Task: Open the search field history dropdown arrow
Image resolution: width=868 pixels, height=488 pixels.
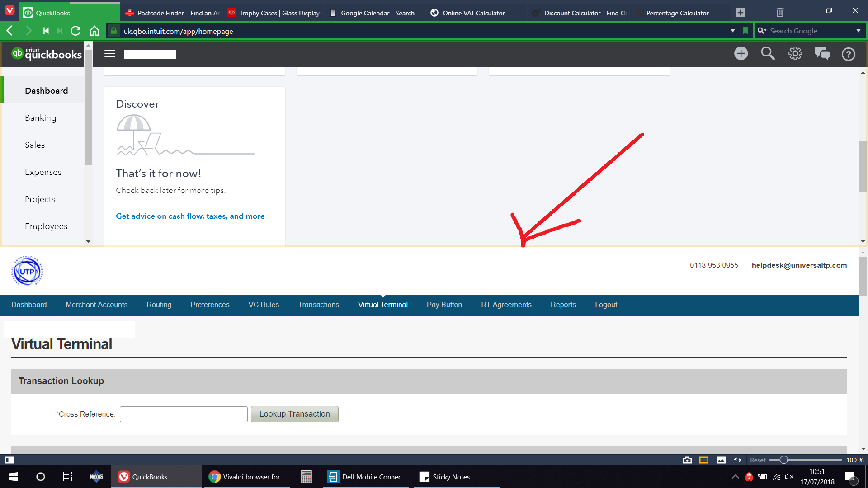Action: click(859, 31)
